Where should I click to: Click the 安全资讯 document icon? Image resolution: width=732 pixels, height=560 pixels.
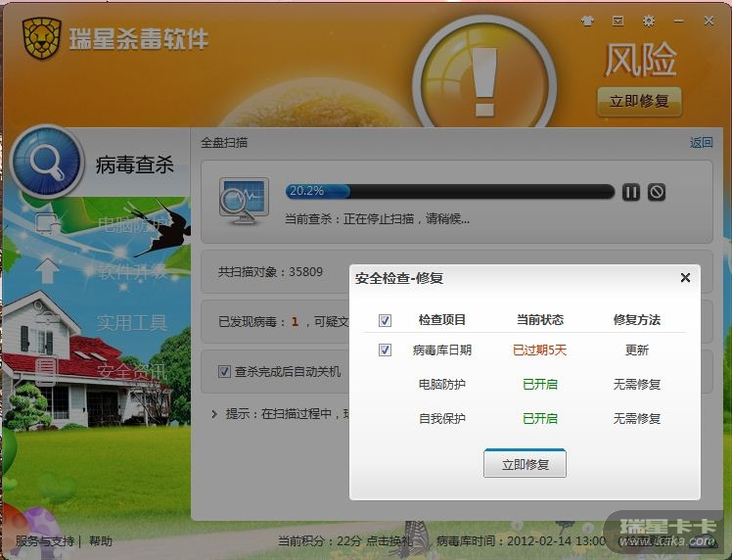[x=47, y=370]
